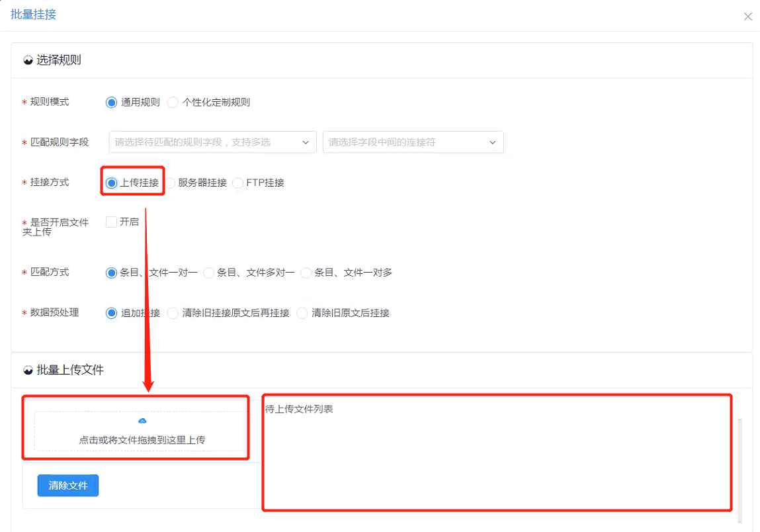Enable the 开启 folder upload checkbox
Image resolution: width=760 pixels, height=532 pixels.
pos(112,222)
